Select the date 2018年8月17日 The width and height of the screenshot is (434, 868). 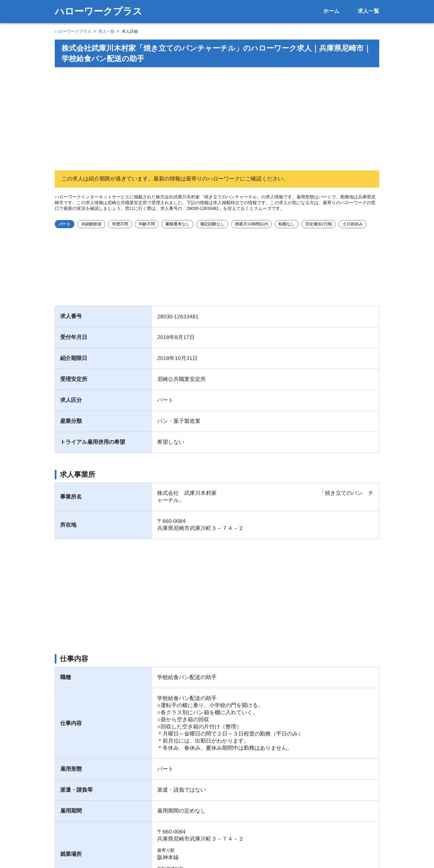[176, 337]
